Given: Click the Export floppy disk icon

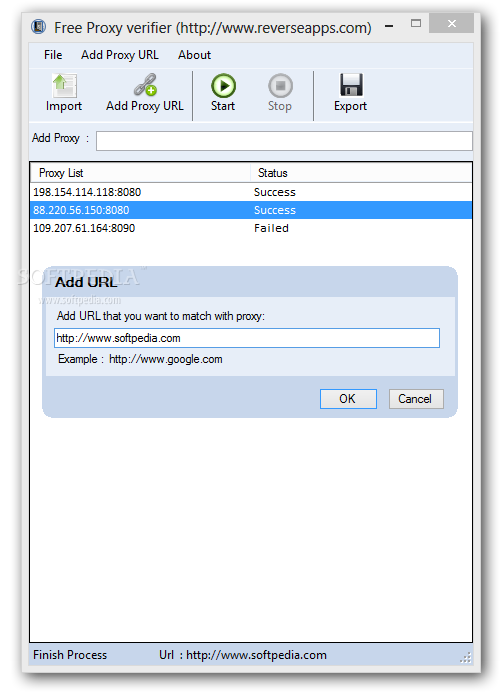Looking at the screenshot, I should point(351,85).
